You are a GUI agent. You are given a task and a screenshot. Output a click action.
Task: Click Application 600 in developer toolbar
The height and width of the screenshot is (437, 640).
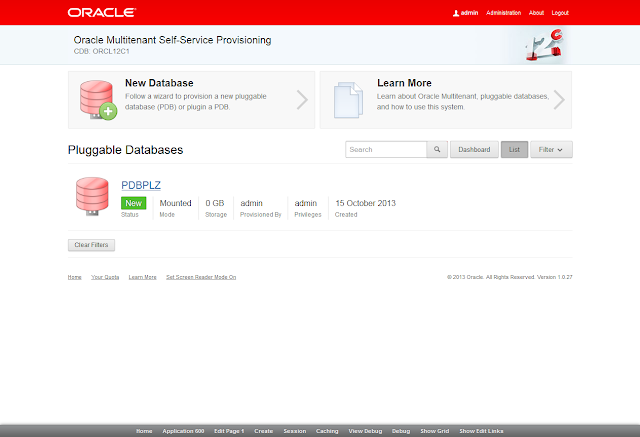(x=183, y=431)
